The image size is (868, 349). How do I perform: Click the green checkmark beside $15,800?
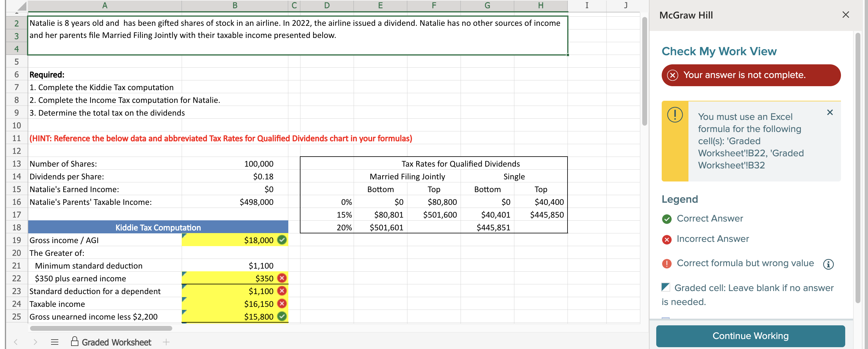[x=282, y=317]
